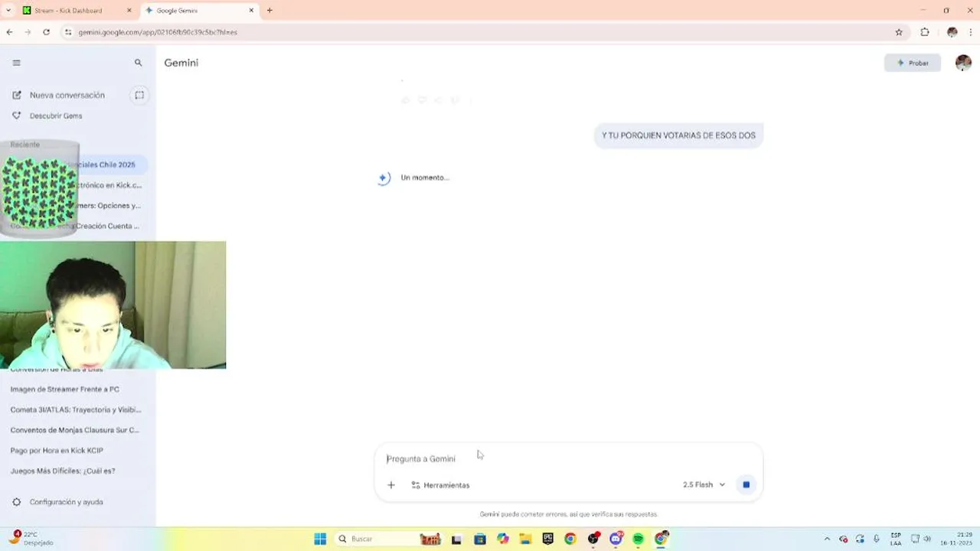
Task: Open the Chrome three-dot menu
Action: (x=971, y=32)
